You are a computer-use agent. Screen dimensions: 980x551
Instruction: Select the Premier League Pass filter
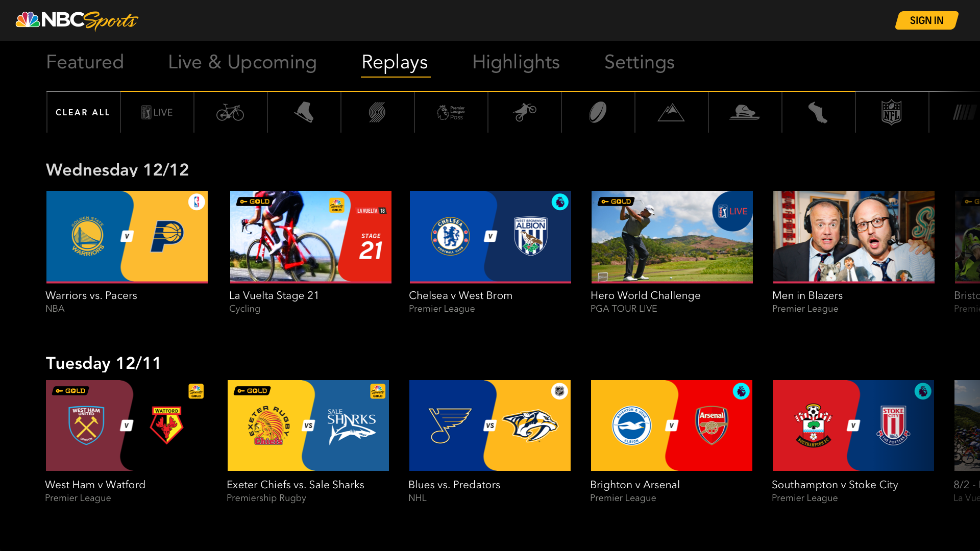451,112
